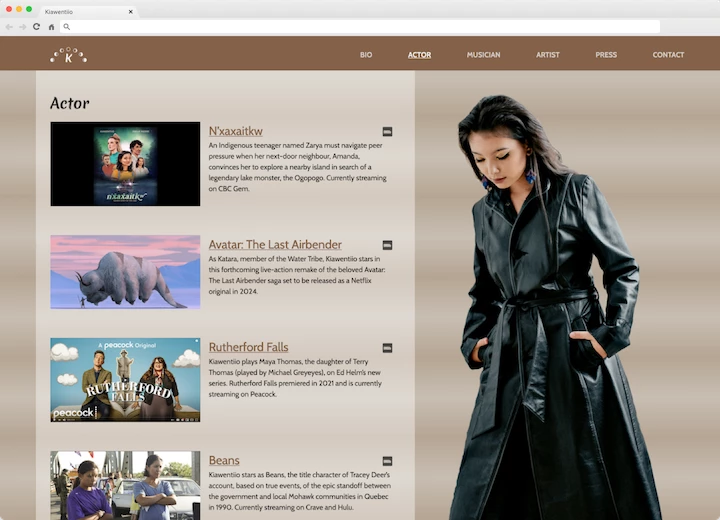Click the Avatar description about Katara
The height and width of the screenshot is (520, 720).
point(297,275)
